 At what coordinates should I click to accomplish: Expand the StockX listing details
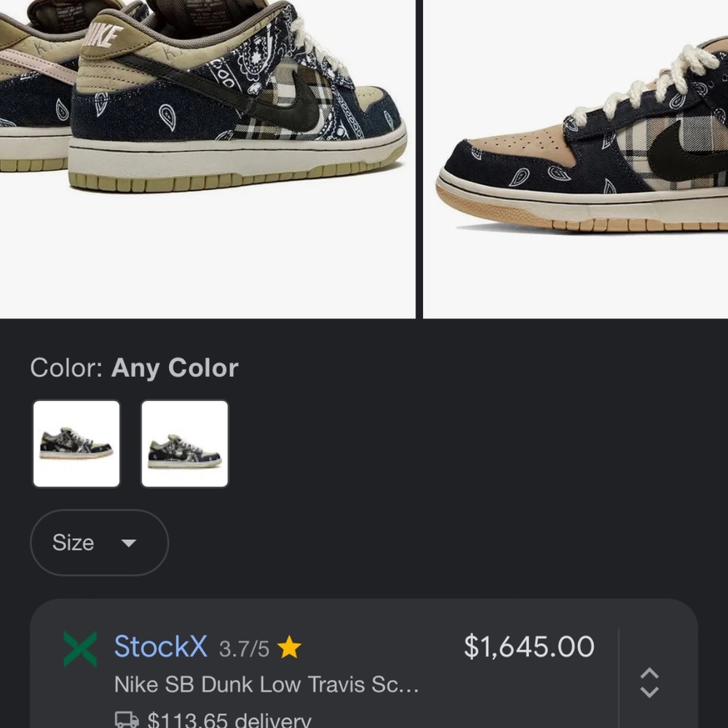click(650, 681)
